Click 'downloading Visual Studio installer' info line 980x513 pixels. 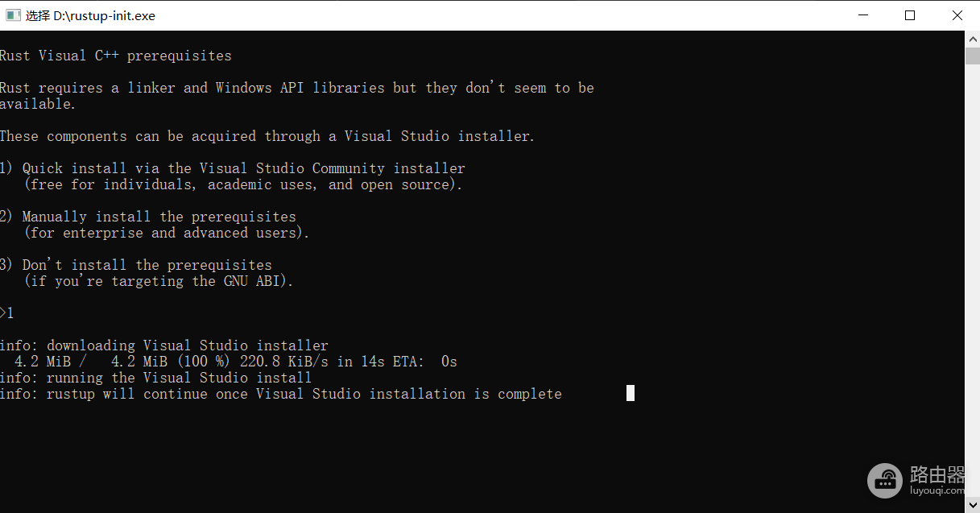164,345
